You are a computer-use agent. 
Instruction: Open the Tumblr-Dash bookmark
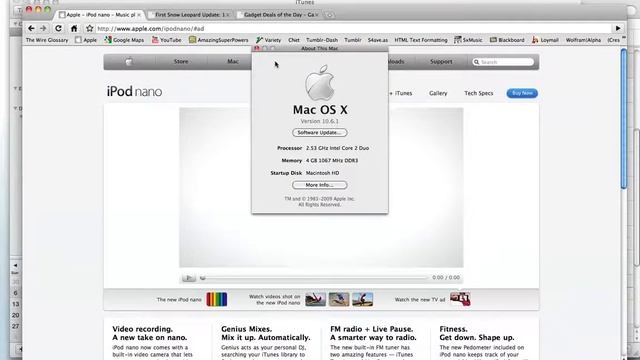[322, 40]
